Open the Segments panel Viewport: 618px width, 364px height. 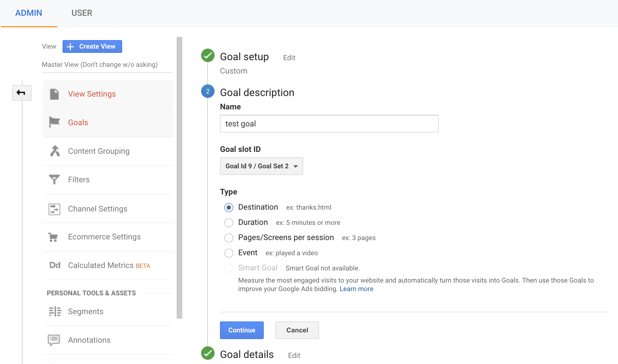point(85,311)
